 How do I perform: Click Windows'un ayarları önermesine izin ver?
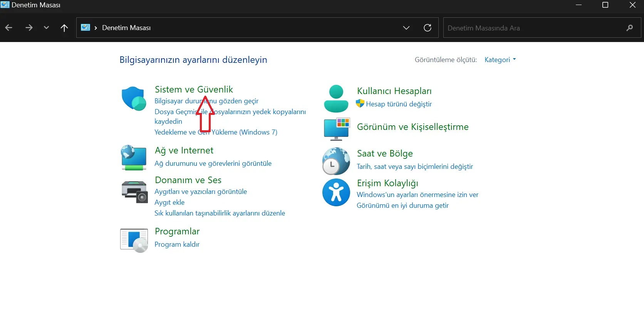coord(418,195)
